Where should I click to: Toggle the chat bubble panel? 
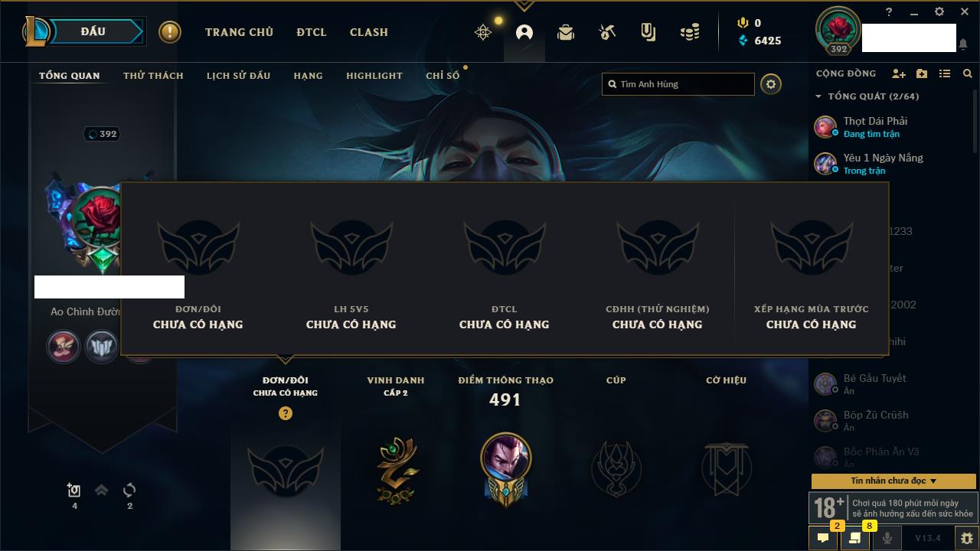tap(823, 538)
